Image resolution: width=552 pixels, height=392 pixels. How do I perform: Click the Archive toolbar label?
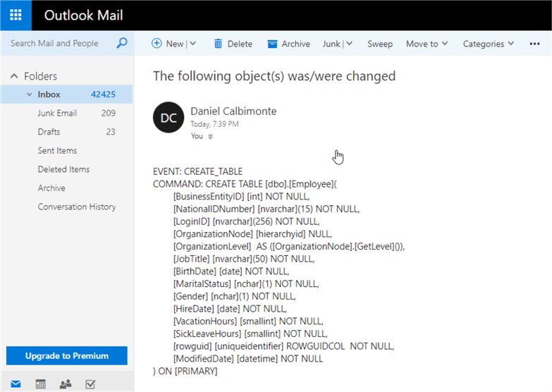coord(295,44)
